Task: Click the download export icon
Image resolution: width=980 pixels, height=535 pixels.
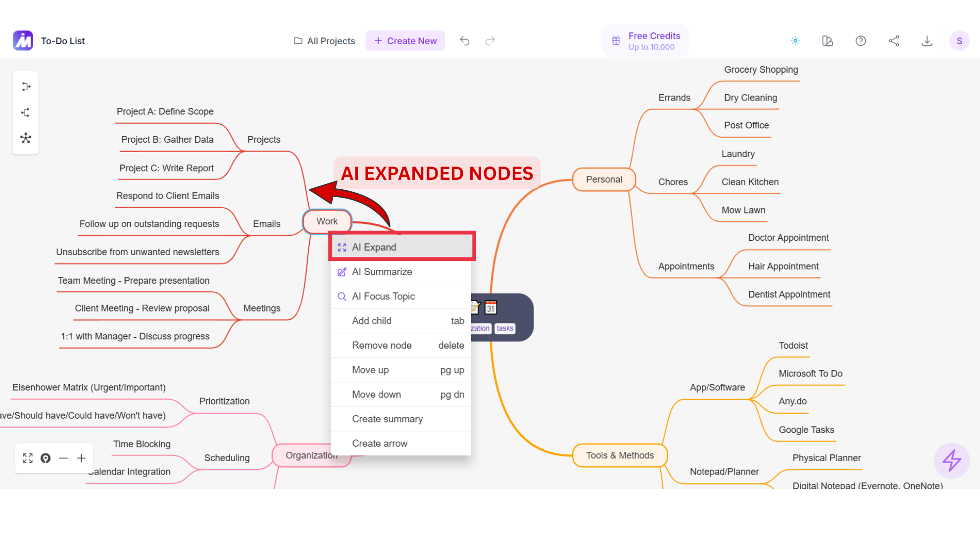Action: tap(927, 41)
